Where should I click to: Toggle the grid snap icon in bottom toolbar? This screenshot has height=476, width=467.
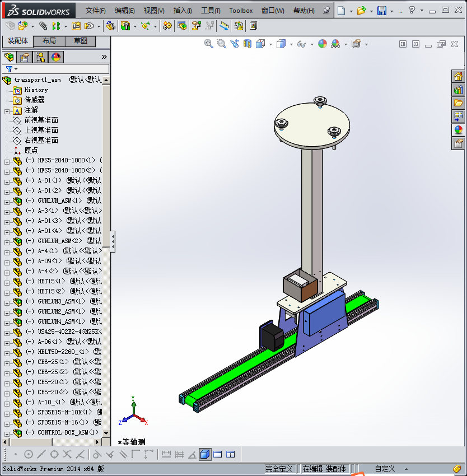click(x=179, y=455)
